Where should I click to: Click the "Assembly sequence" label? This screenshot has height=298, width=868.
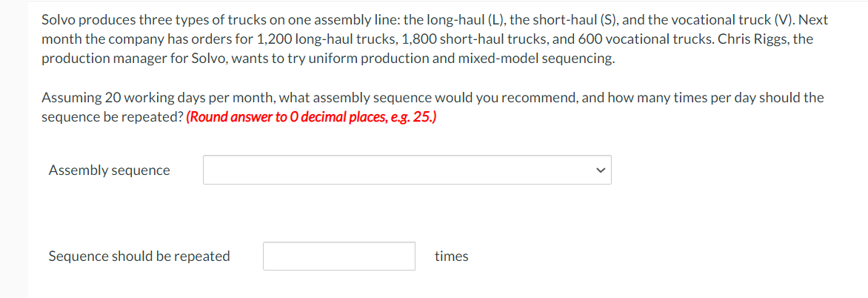tap(109, 170)
